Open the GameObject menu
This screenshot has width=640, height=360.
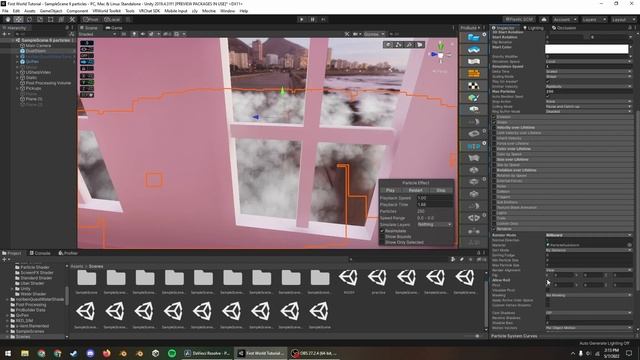(51, 11)
